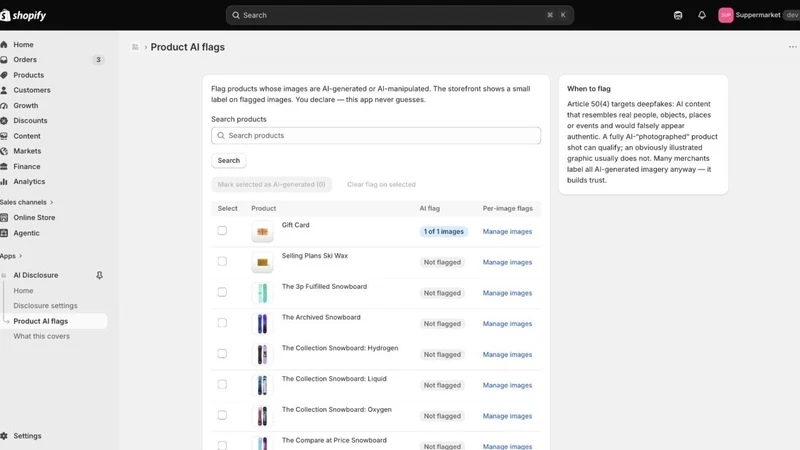Click the Customers person icon
This screenshot has width=800, height=450.
coord(4,90)
